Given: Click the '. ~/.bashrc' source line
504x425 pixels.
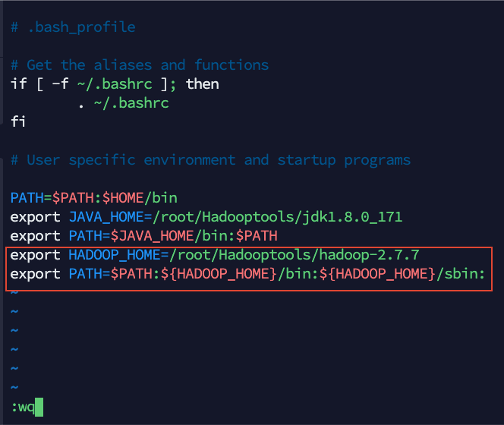Looking at the screenshot, I should pos(123,103).
